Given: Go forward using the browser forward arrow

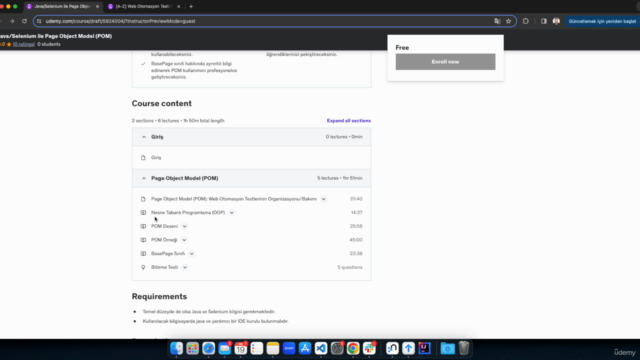Looking at the screenshot, I should point(12,21).
